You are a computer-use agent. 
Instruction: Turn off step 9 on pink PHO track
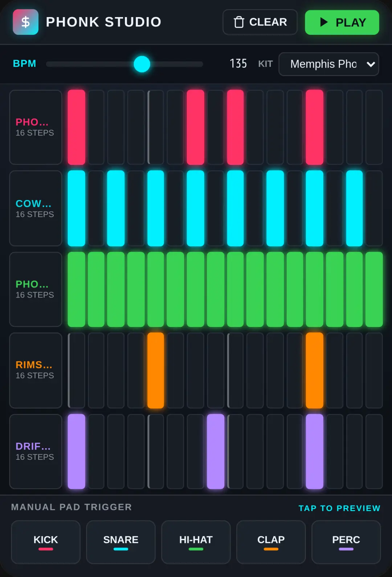pyautogui.click(x=235, y=127)
